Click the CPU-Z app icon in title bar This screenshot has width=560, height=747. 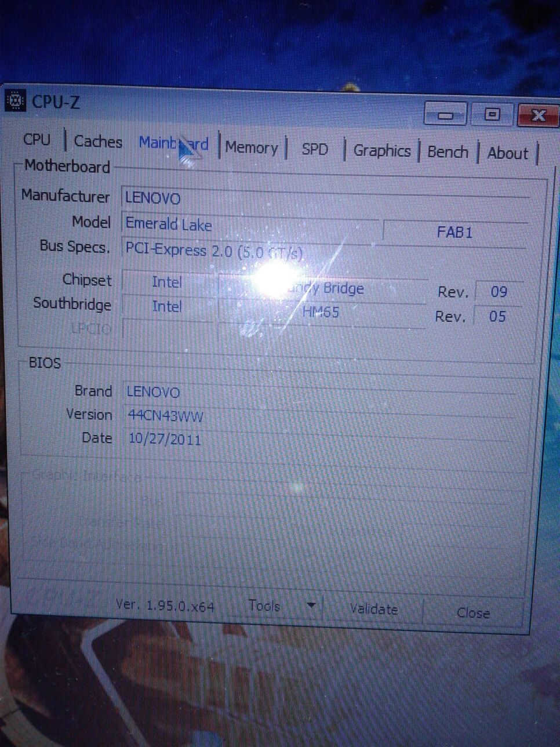click(14, 101)
